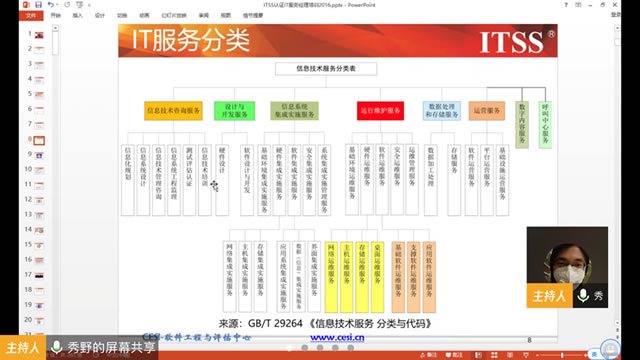Open the www.cesi.cn hyperlink
Screen dimensions: 640x360
point(337,338)
